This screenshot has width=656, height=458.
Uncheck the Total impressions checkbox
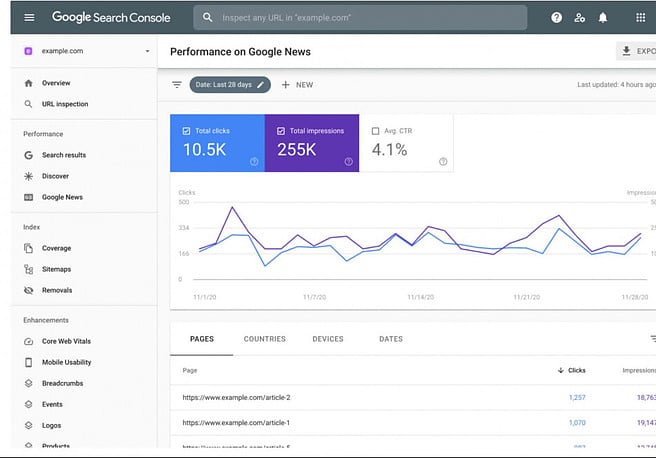click(x=281, y=131)
